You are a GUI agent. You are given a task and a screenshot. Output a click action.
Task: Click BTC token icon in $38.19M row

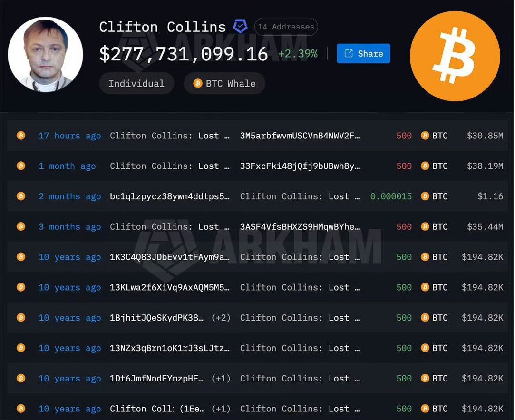425,166
